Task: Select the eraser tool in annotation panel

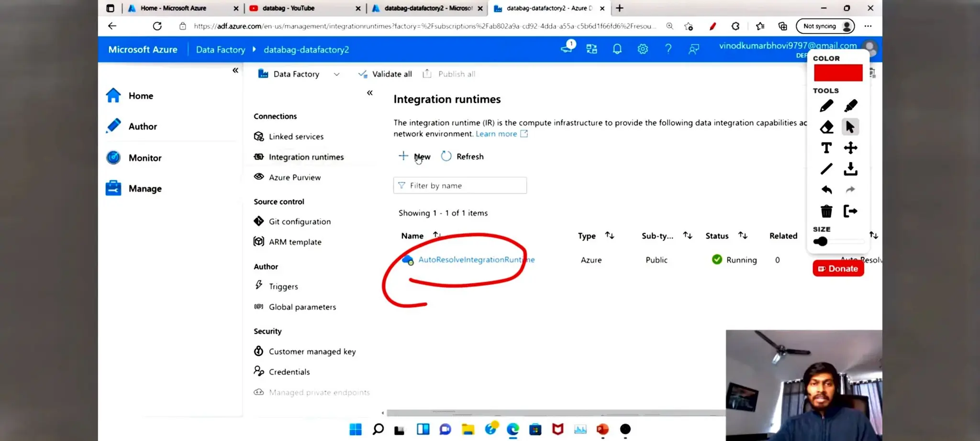Action: [x=826, y=127]
